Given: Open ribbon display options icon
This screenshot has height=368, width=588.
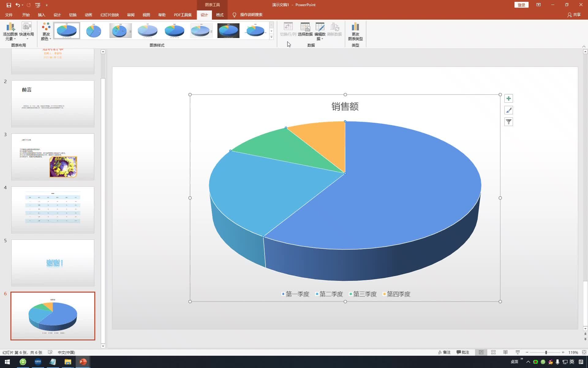Looking at the screenshot, I should coord(538,5).
